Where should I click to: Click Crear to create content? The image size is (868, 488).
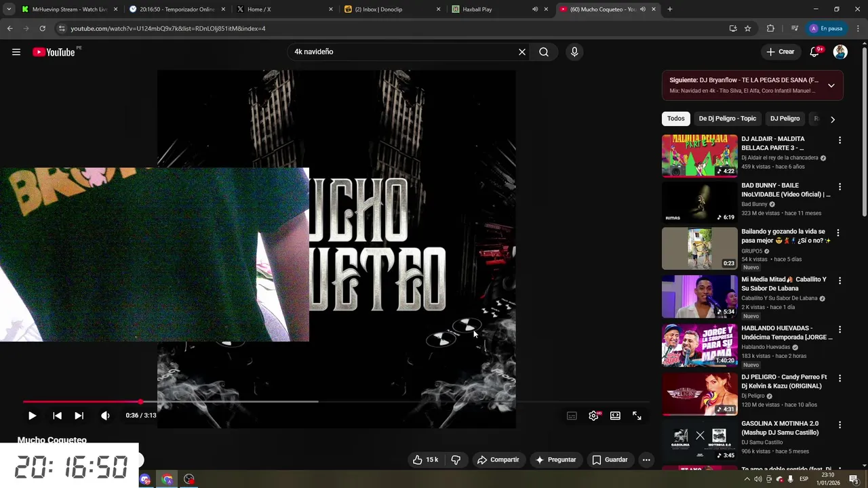click(x=781, y=52)
